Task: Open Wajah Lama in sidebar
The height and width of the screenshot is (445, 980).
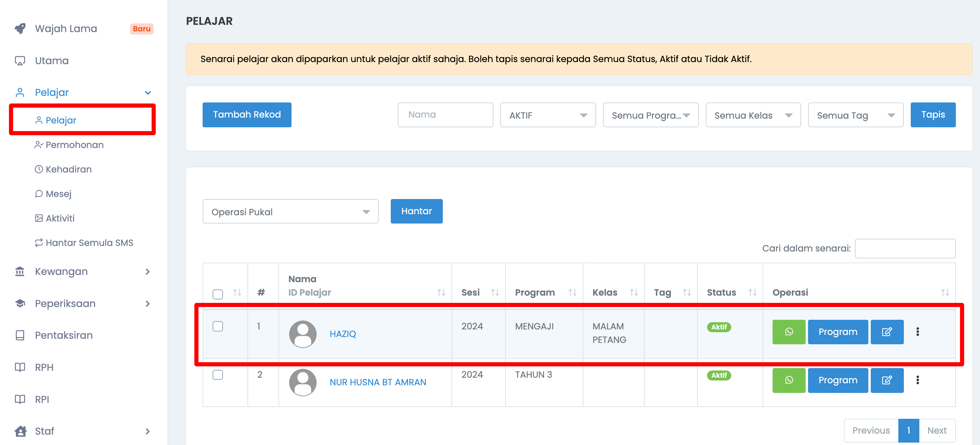Action: 66,29
